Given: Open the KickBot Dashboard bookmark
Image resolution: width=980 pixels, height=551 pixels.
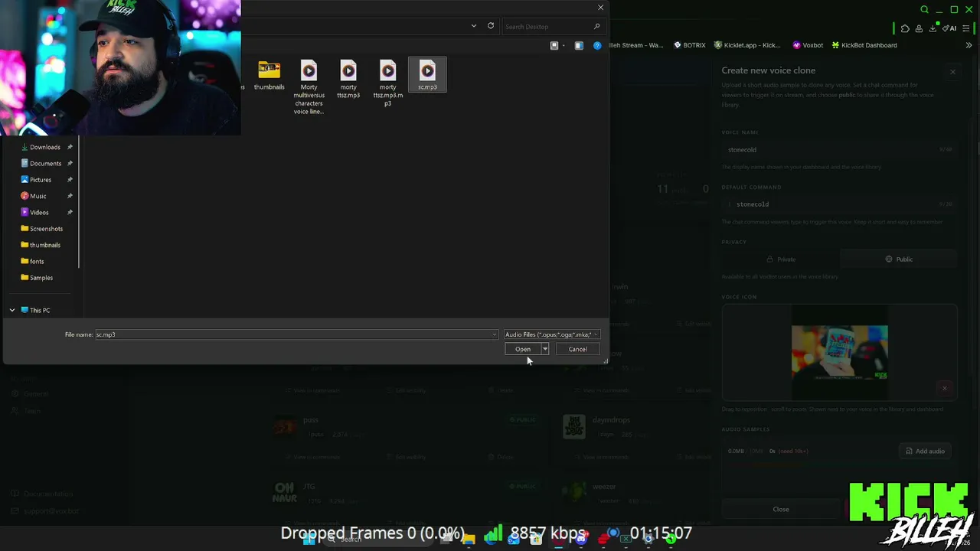Looking at the screenshot, I should click(x=864, y=45).
